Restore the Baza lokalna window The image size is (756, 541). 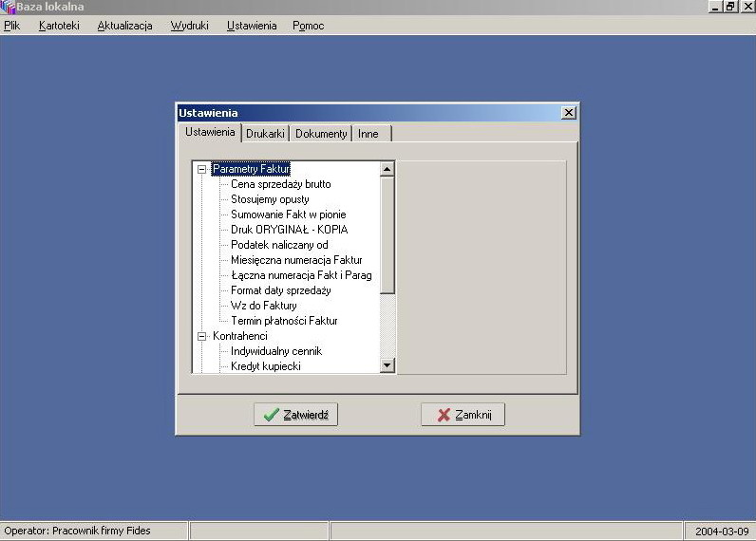(730, 7)
